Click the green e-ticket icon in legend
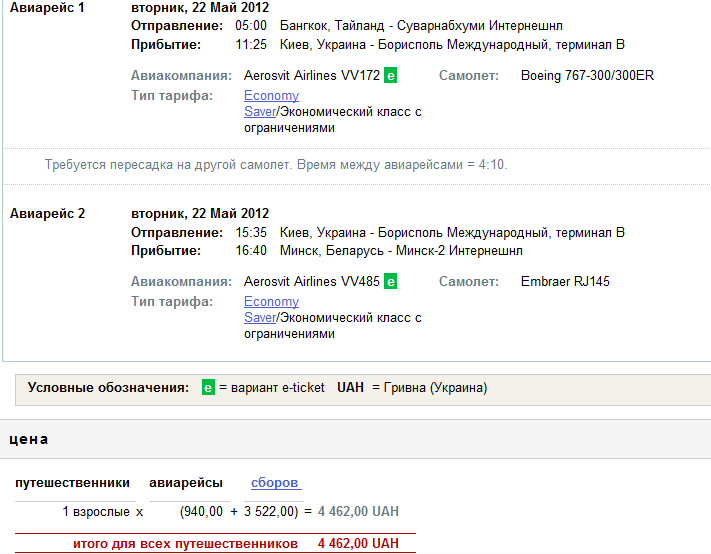This screenshot has width=711, height=554. [x=208, y=388]
